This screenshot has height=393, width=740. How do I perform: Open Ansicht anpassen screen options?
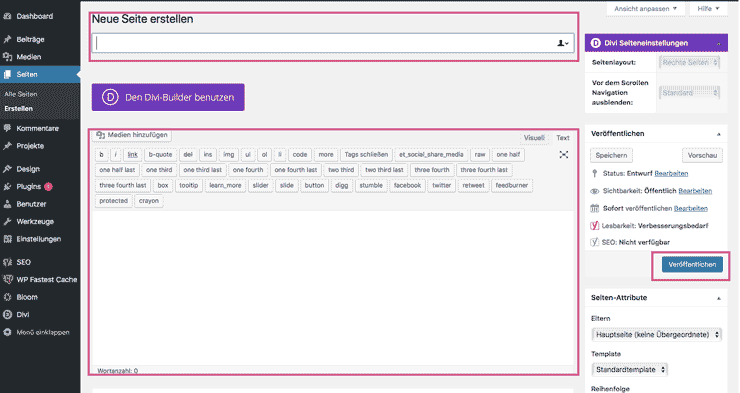[645, 9]
